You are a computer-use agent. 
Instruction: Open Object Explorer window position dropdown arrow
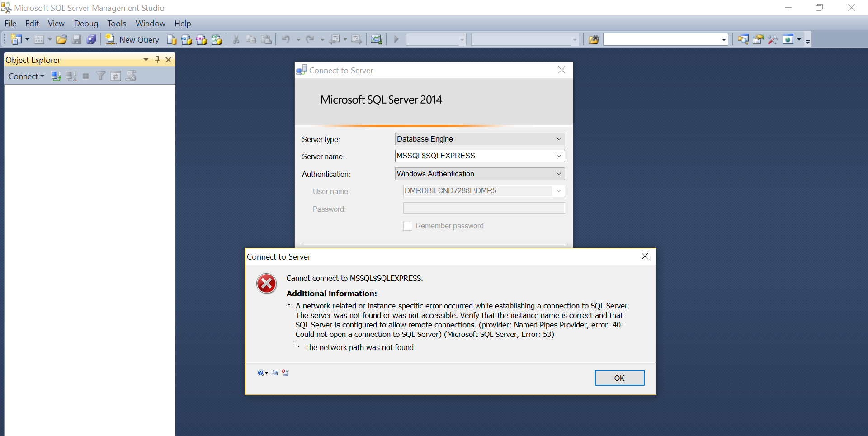(146, 60)
